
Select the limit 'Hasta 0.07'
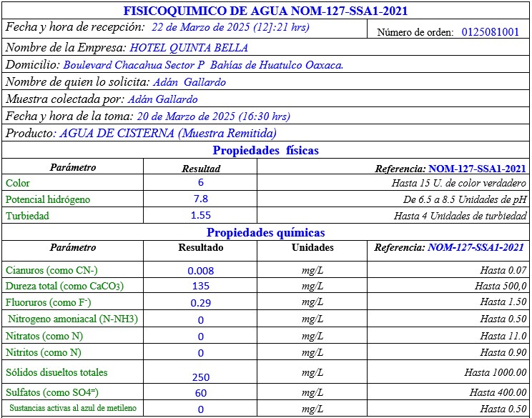pyautogui.click(x=503, y=270)
